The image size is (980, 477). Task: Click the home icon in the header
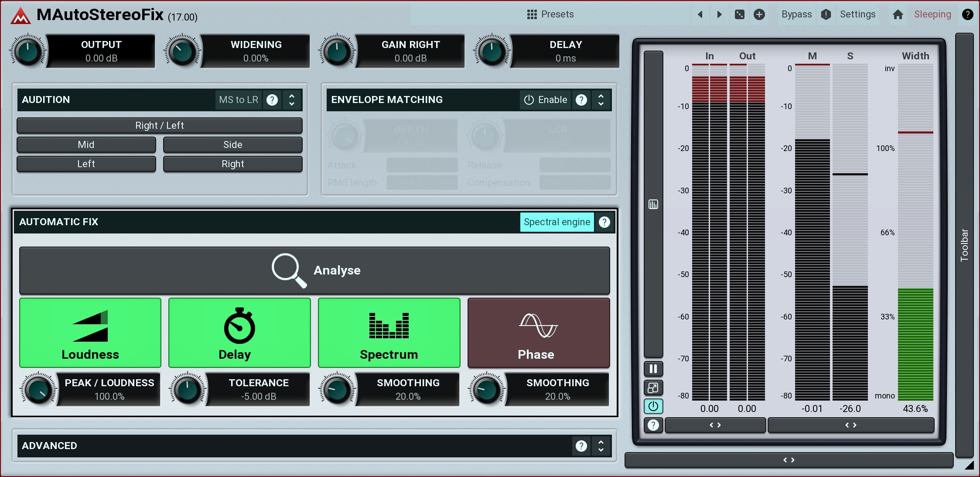(x=898, y=14)
